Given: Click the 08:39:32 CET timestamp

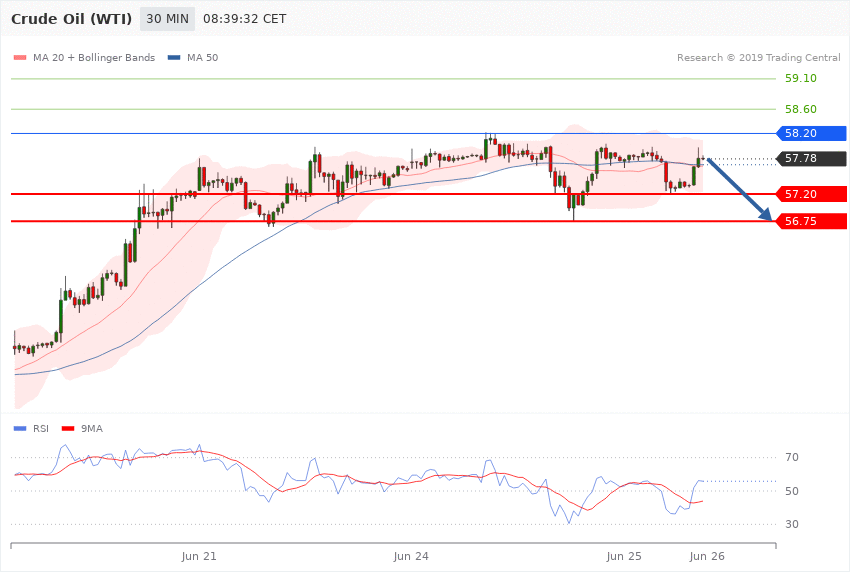Looking at the screenshot, I should click(244, 19).
